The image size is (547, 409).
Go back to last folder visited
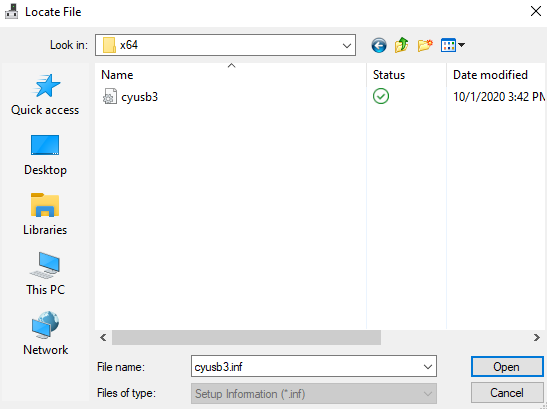coord(379,45)
